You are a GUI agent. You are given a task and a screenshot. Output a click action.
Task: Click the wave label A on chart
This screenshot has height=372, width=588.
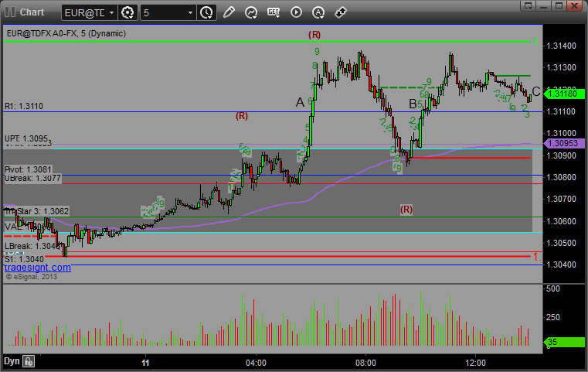pyautogui.click(x=300, y=102)
